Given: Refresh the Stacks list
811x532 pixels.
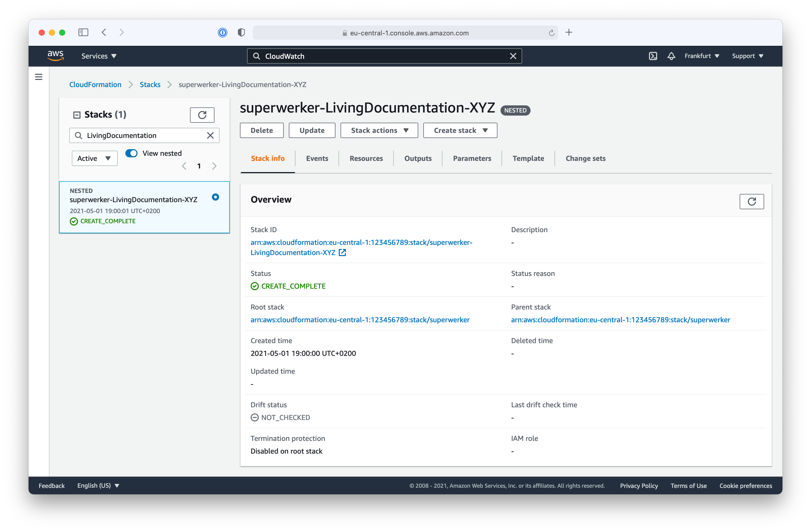Looking at the screenshot, I should click(x=202, y=115).
